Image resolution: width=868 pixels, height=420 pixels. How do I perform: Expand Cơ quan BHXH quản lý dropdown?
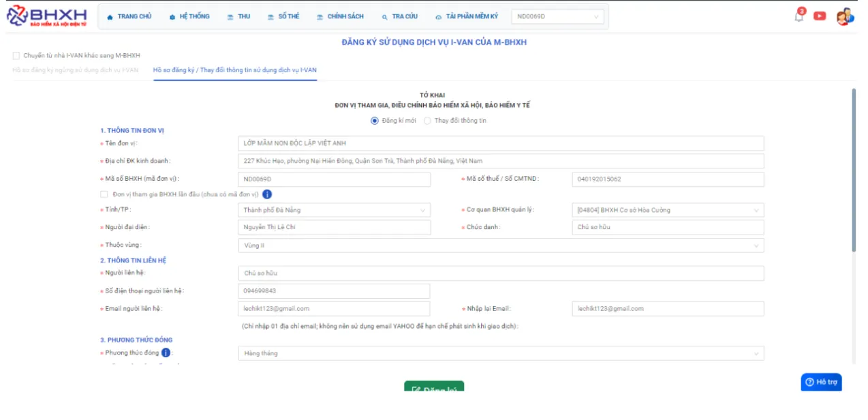(668, 210)
